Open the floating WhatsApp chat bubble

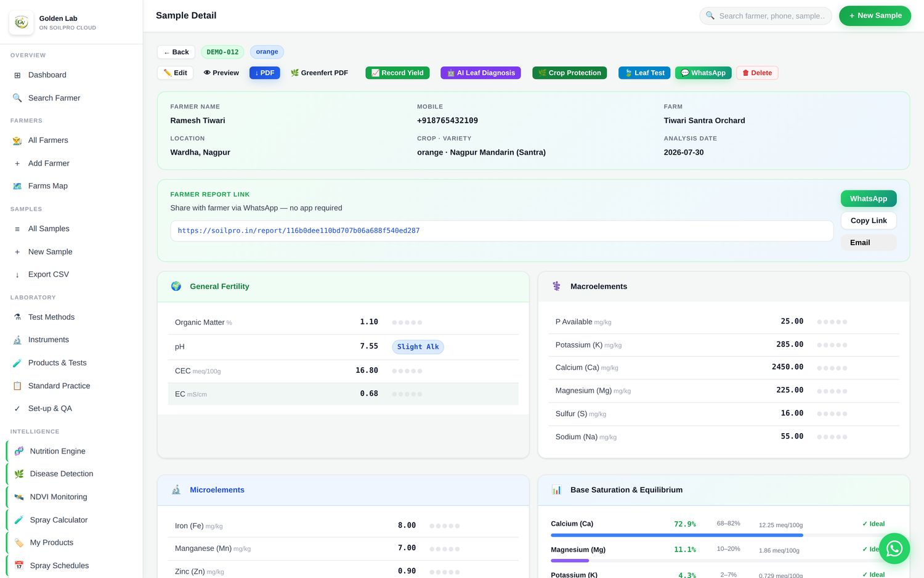[x=894, y=548]
